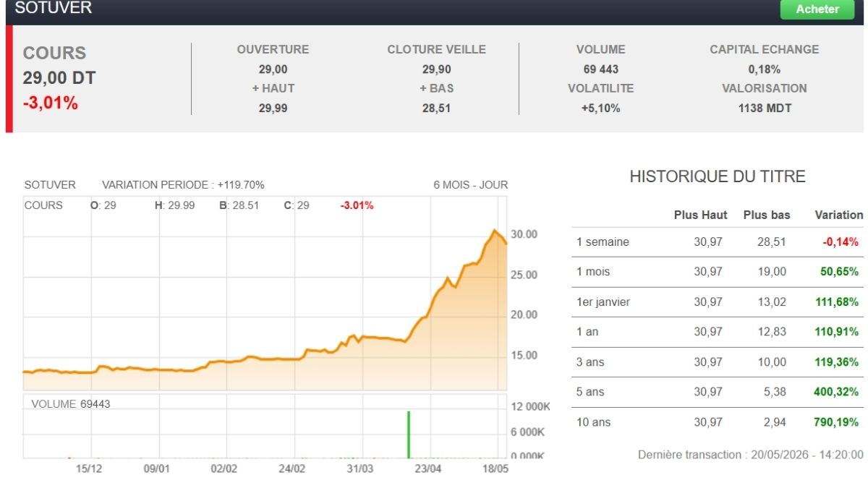Click VARIATION PERIODE +119.70% label
This screenshot has width=868, height=488.
(183, 185)
